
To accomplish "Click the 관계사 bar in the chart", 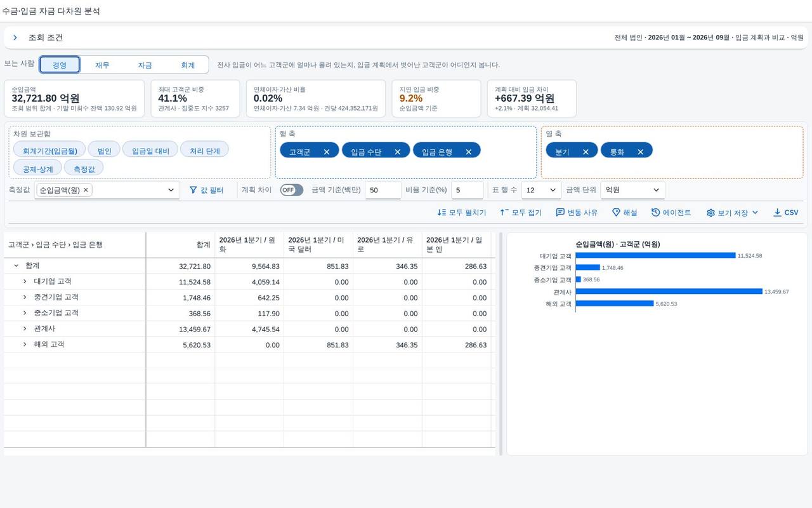I will (x=669, y=291).
